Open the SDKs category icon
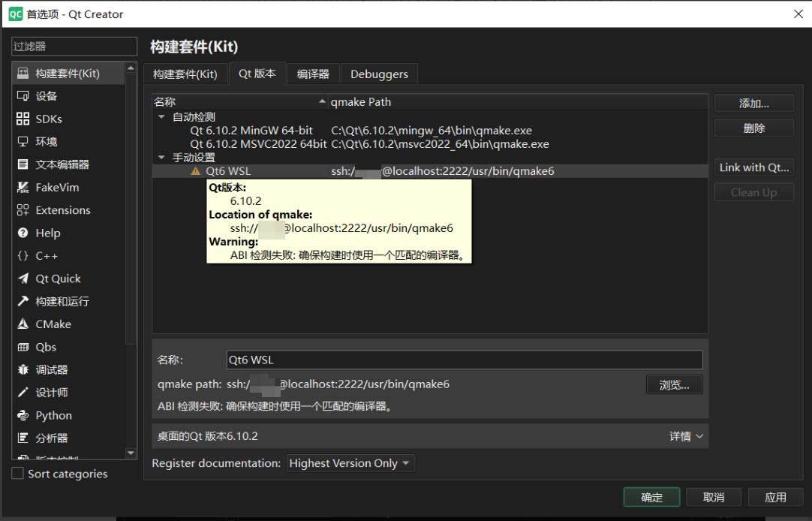This screenshot has width=812, height=521. pyautogui.click(x=23, y=119)
